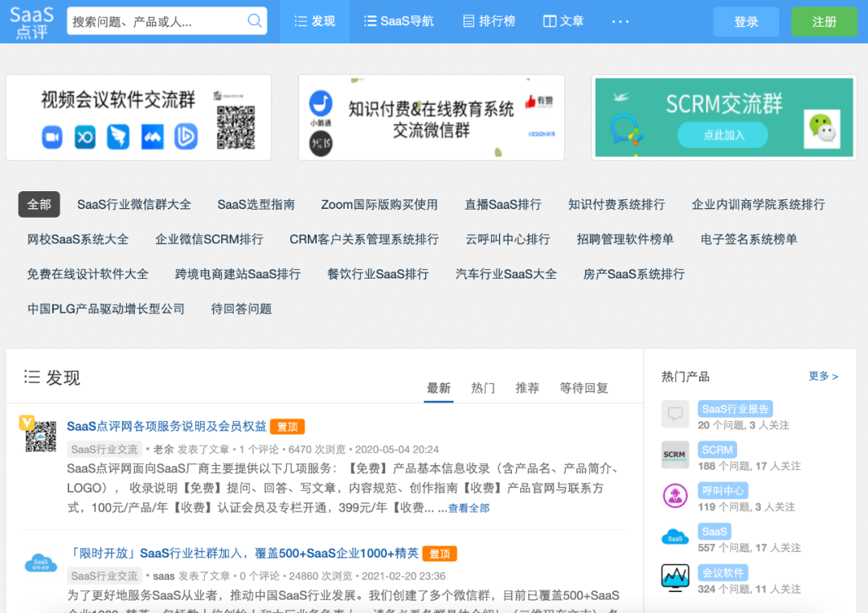The height and width of the screenshot is (613, 868).
Task: Click the QR code in video conference banner
Action: coord(235,127)
